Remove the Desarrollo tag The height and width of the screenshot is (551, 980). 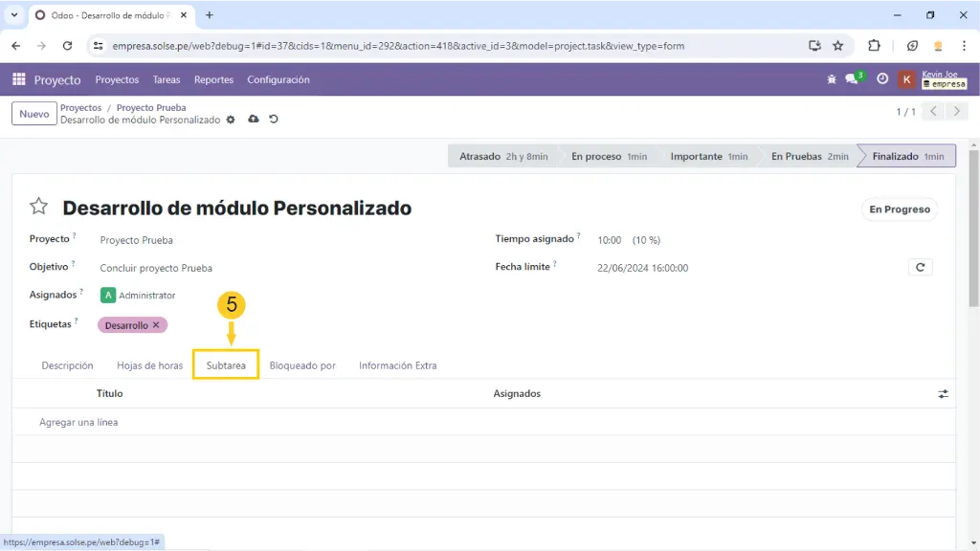(x=156, y=325)
